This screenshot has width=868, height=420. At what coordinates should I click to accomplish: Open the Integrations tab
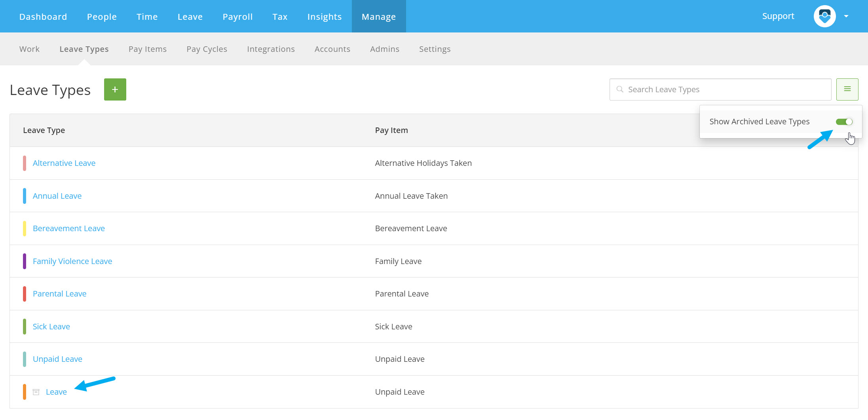click(x=271, y=49)
